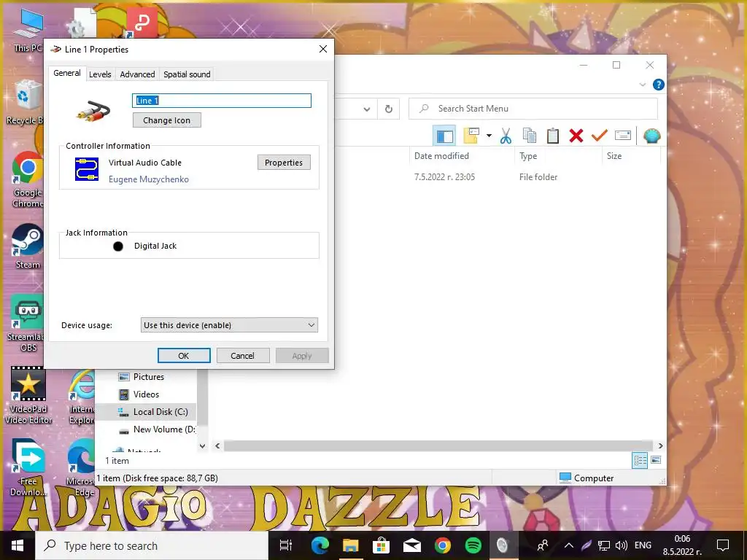This screenshot has height=560, width=747.
Task: Click the red X Delete icon
Action: pyautogui.click(x=576, y=136)
